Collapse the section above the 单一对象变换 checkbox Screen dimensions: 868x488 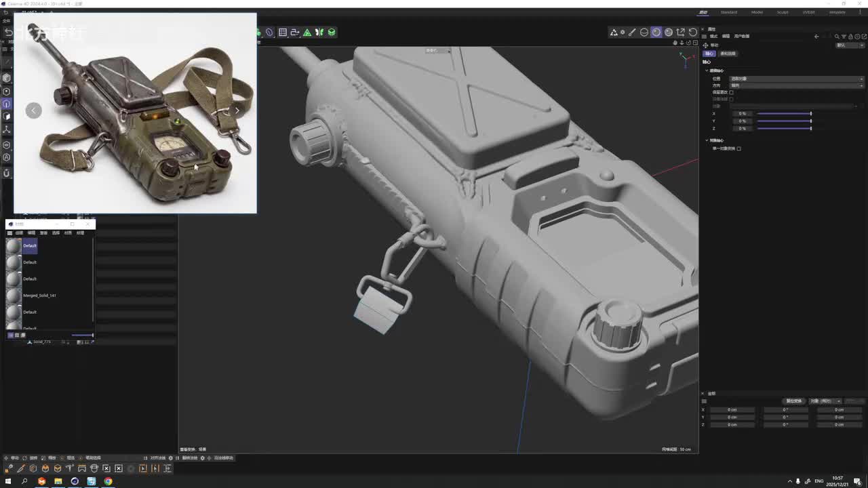click(x=707, y=140)
